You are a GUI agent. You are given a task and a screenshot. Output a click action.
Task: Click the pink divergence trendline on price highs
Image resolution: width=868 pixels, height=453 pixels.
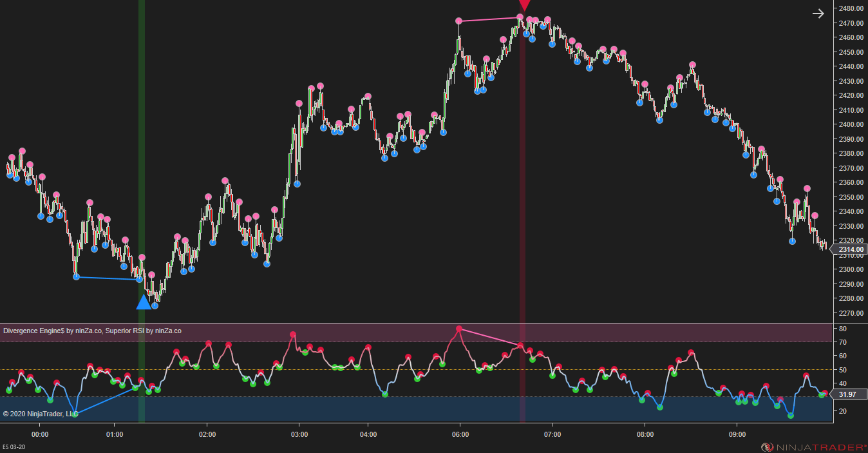pos(489,20)
